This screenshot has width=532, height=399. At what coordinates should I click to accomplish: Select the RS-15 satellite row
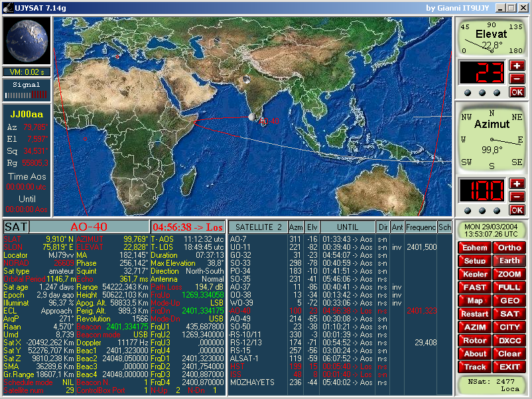[340, 351]
